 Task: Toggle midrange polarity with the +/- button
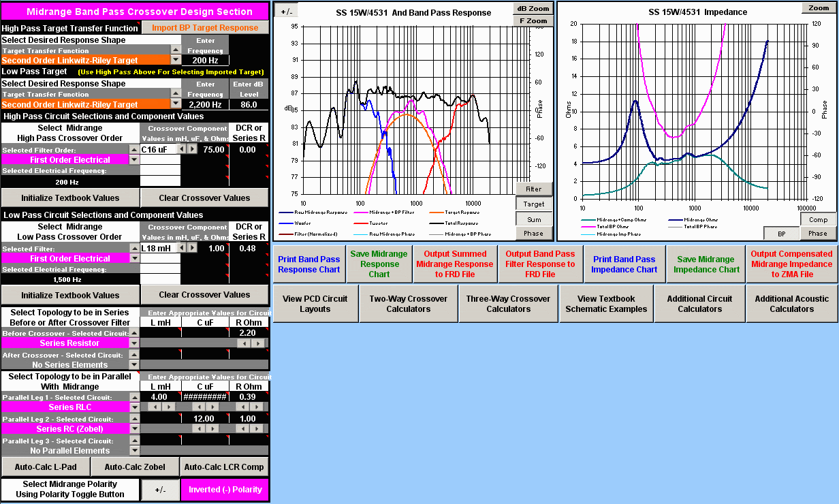(159, 490)
